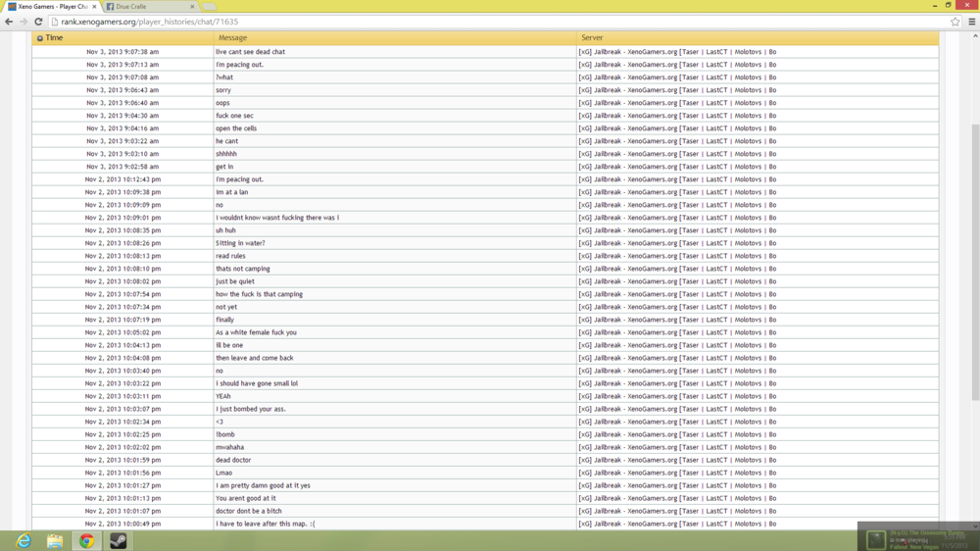Click the address bar URL field
980x551 pixels.
(x=500, y=22)
